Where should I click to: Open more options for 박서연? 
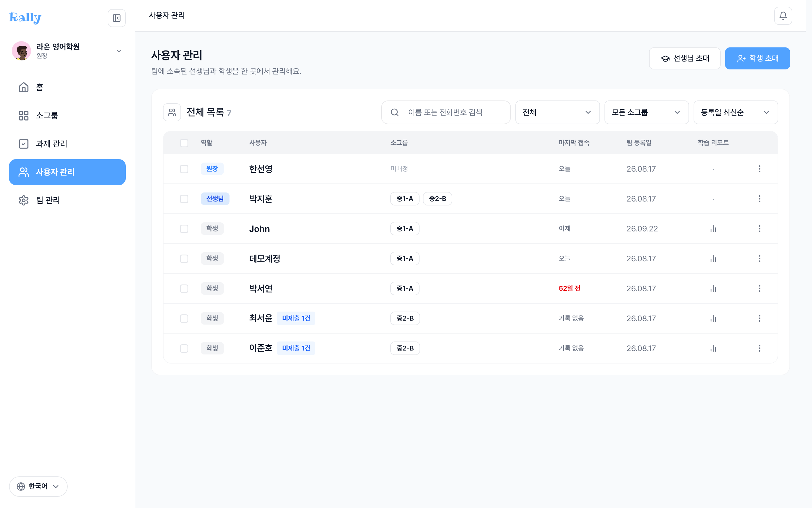click(x=759, y=288)
